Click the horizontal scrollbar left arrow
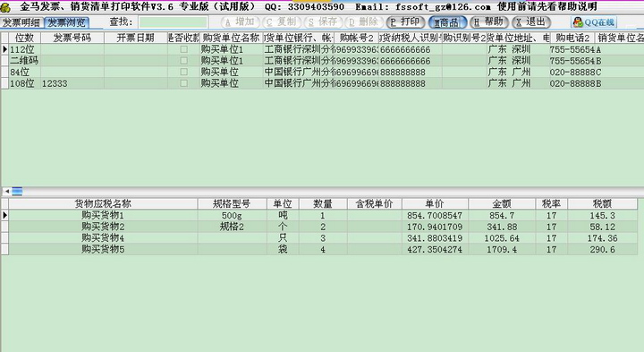Viewport: 644px width, 352px height. (x=6, y=191)
